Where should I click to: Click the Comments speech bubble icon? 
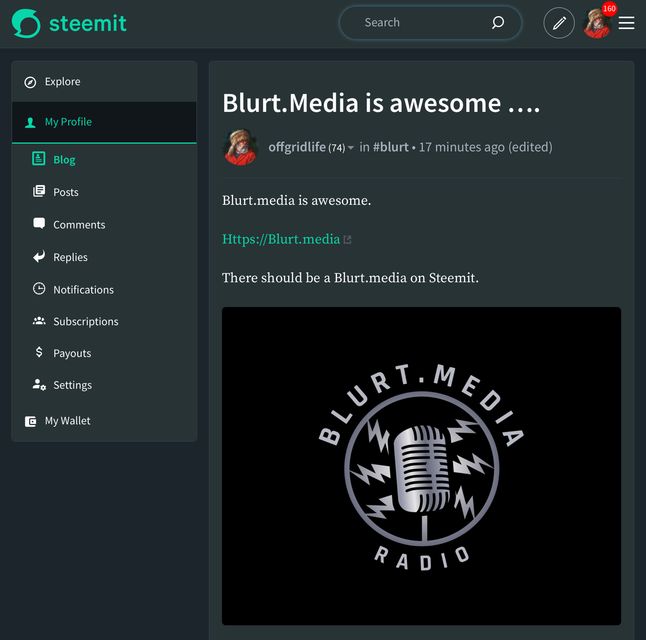pyautogui.click(x=39, y=223)
